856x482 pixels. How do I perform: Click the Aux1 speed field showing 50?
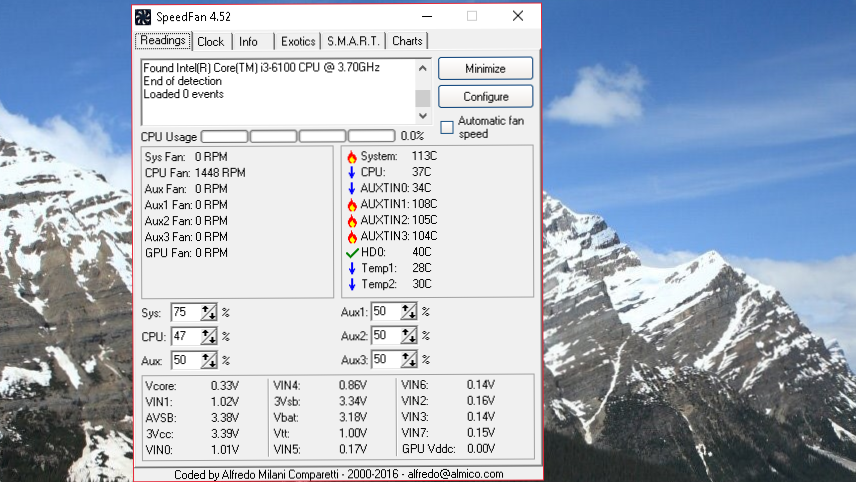pyautogui.click(x=386, y=312)
